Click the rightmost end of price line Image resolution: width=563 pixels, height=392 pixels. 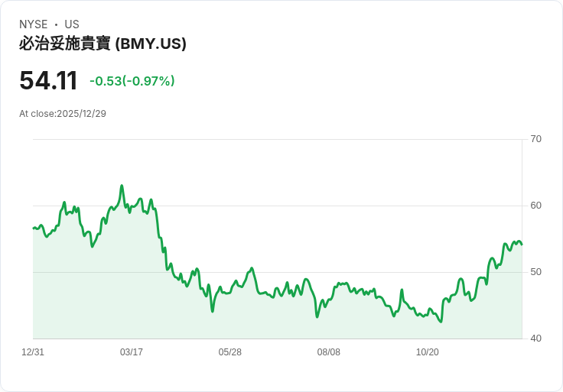click(x=522, y=245)
